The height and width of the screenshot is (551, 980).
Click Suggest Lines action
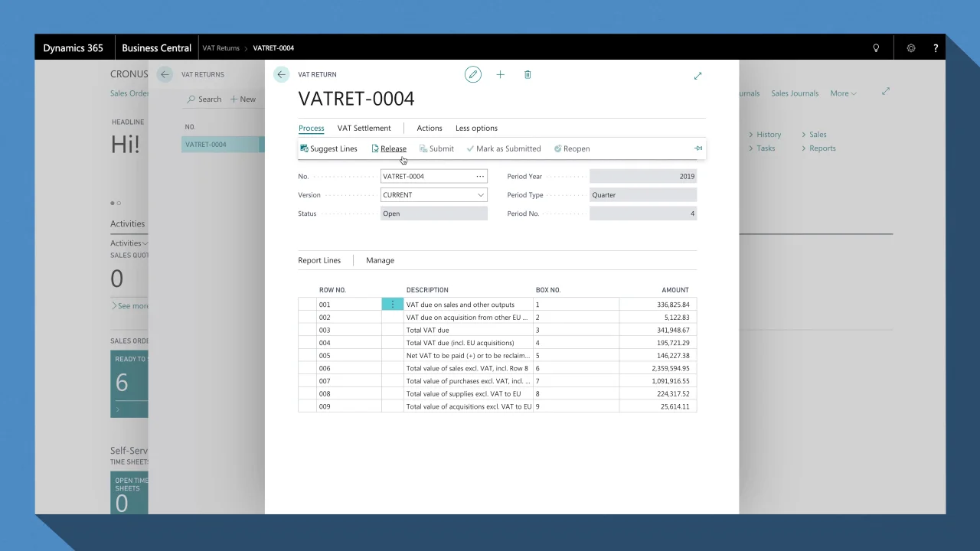[328, 148]
